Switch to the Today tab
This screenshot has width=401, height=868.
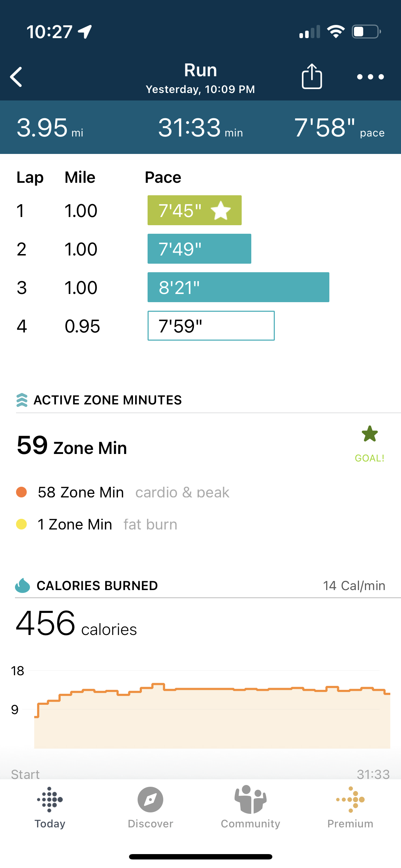pos(50,808)
